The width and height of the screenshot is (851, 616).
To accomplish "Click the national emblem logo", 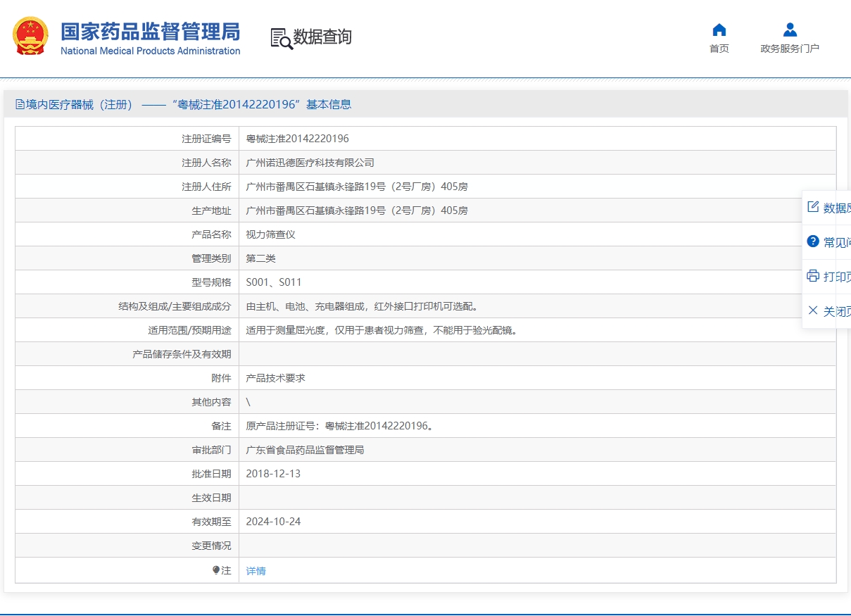I will point(31,36).
